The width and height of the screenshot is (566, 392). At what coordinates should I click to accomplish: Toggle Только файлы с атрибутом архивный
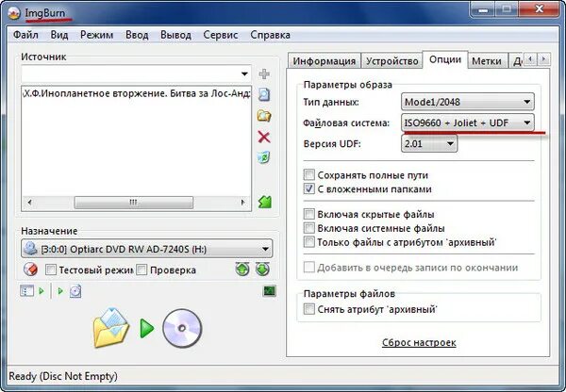click(309, 241)
